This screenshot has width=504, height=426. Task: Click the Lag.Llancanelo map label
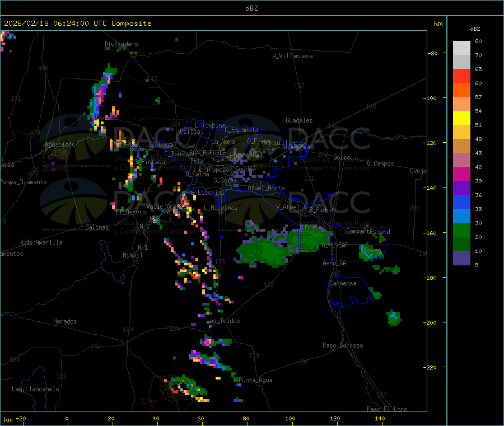tap(35, 389)
